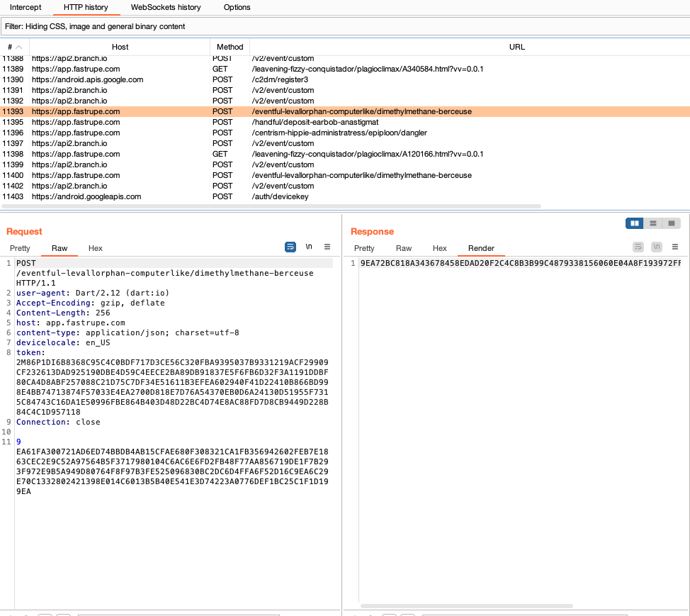Image resolution: width=690 pixels, height=616 pixels.
Task: Open the filter settings bar
Action: point(345,26)
